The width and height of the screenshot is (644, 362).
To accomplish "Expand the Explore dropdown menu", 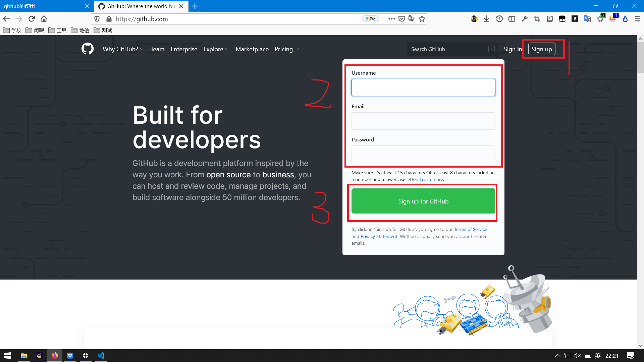I will [x=216, y=49].
